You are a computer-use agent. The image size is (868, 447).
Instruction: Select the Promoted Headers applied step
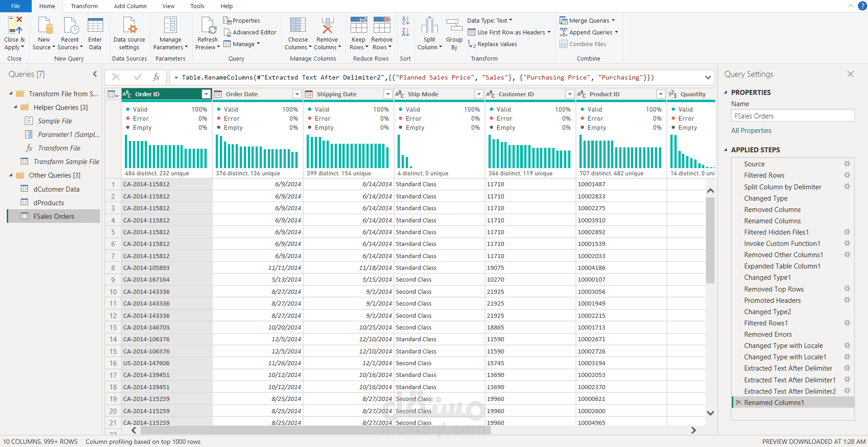(772, 300)
